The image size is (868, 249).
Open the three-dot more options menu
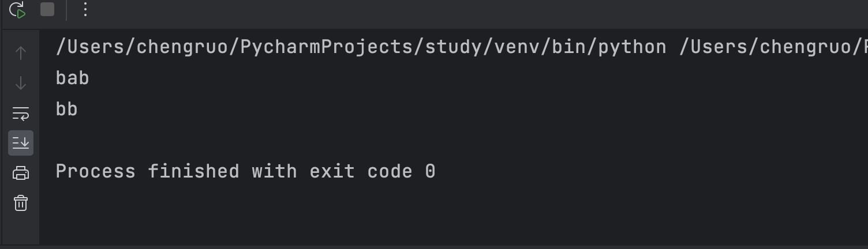(85, 10)
